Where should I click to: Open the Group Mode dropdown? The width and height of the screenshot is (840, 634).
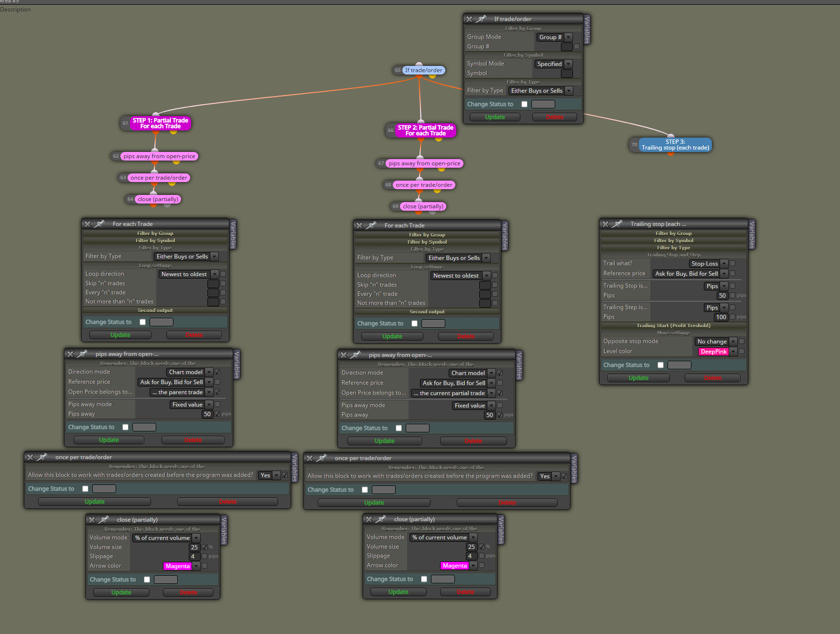pyautogui.click(x=554, y=37)
